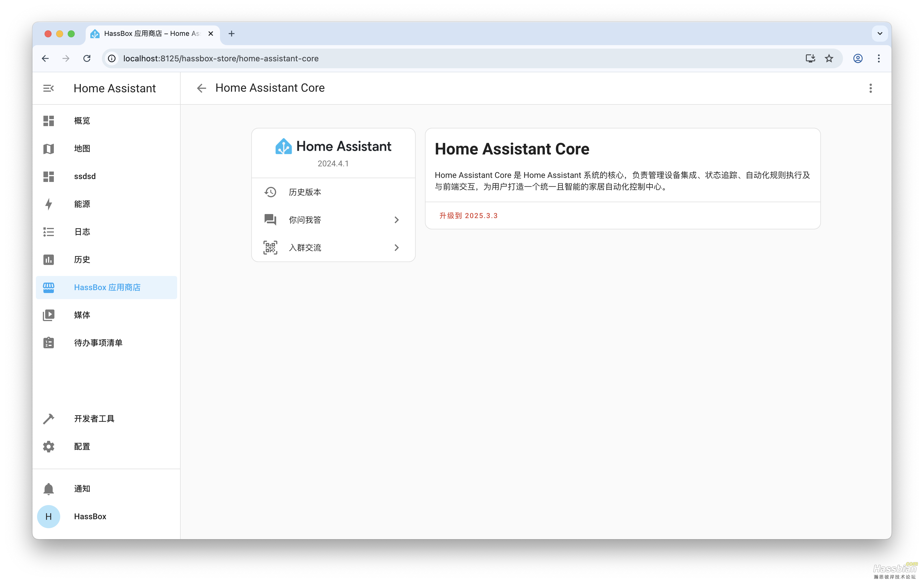Open the Chrome profile icon

858,58
